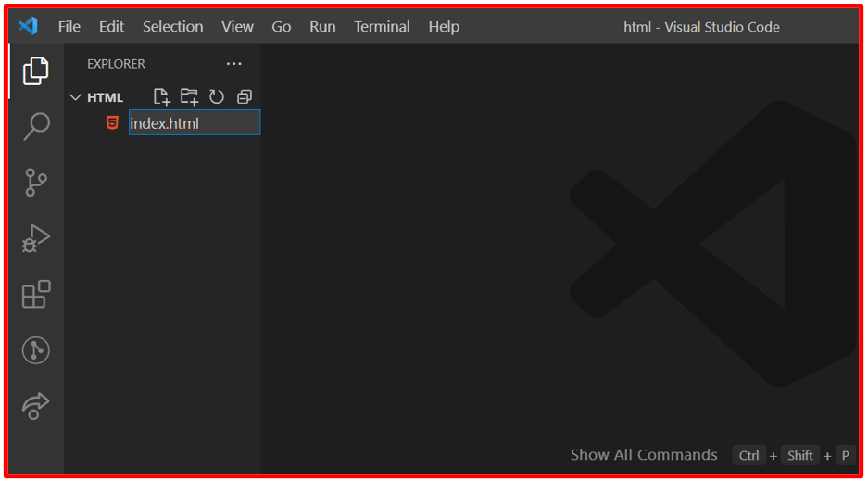Open the Help menu
Image resolution: width=868 pixels, height=482 pixels.
coord(444,27)
